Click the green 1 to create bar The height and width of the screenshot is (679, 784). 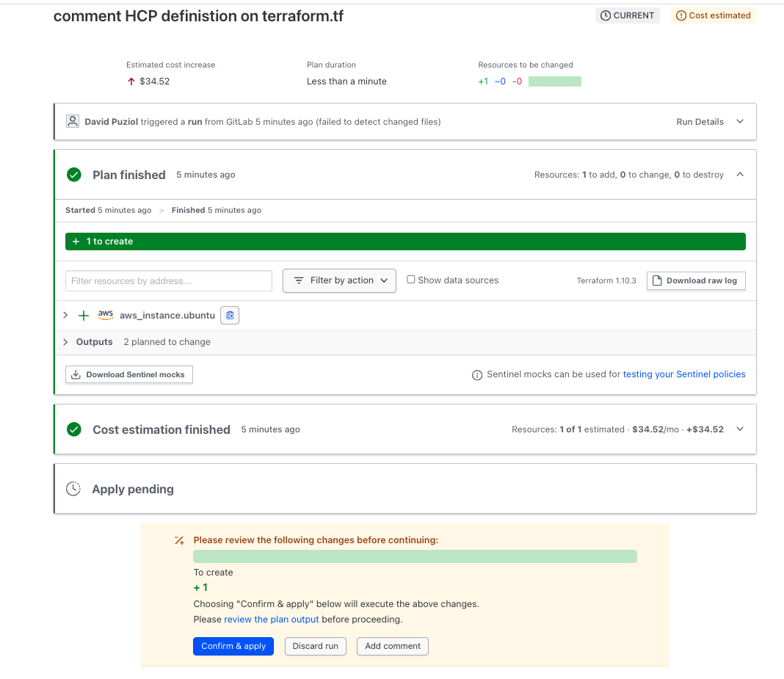pyautogui.click(x=405, y=242)
